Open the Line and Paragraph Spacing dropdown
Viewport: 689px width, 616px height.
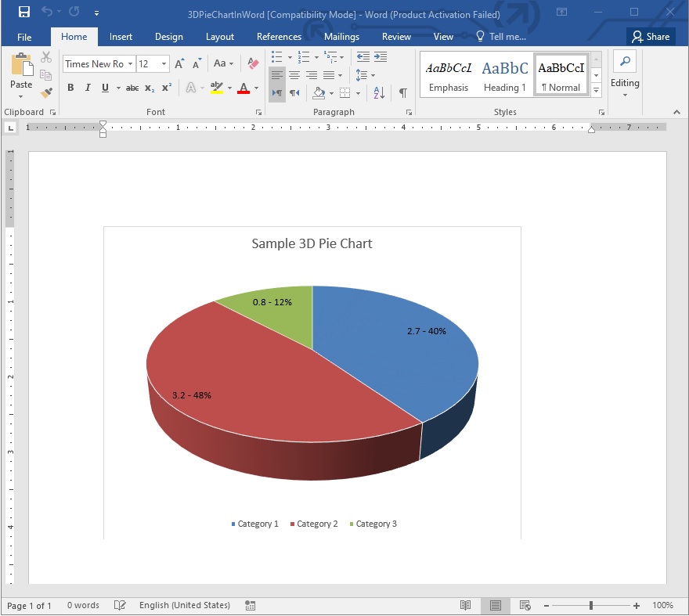[365, 75]
